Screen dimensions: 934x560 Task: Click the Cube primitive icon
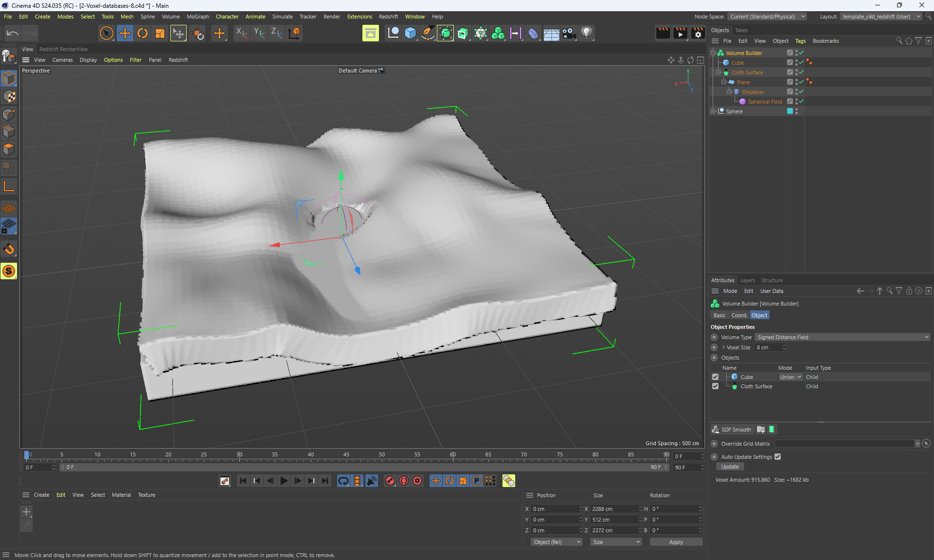click(410, 33)
